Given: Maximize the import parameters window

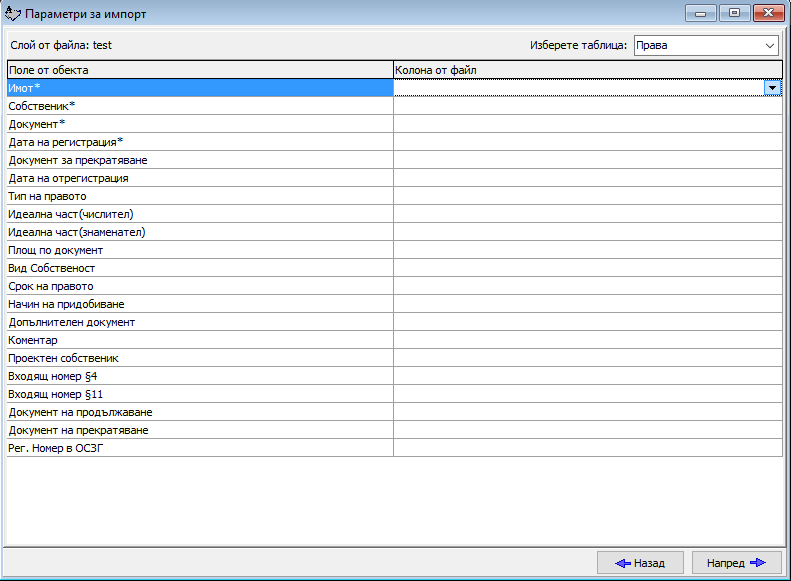Looking at the screenshot, I should (735, 13).
